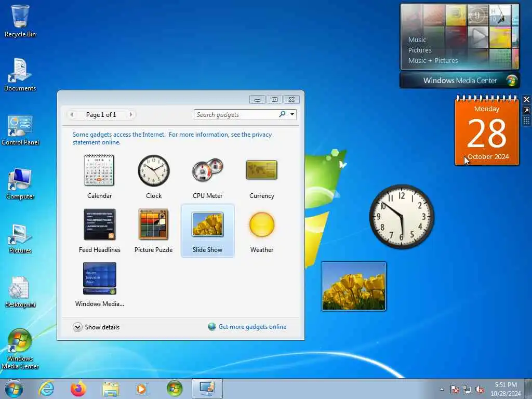The image size is (532, 399).
Task: Select the Computer desktop shortcut
Action: (20, 183)
